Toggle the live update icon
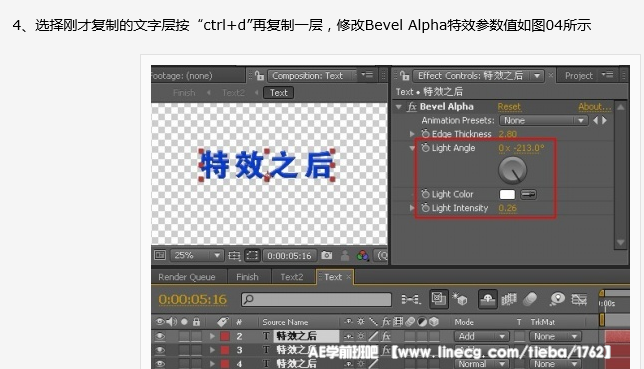The width and height of the screenshot is (644, 369). click(x=438, y=299)
